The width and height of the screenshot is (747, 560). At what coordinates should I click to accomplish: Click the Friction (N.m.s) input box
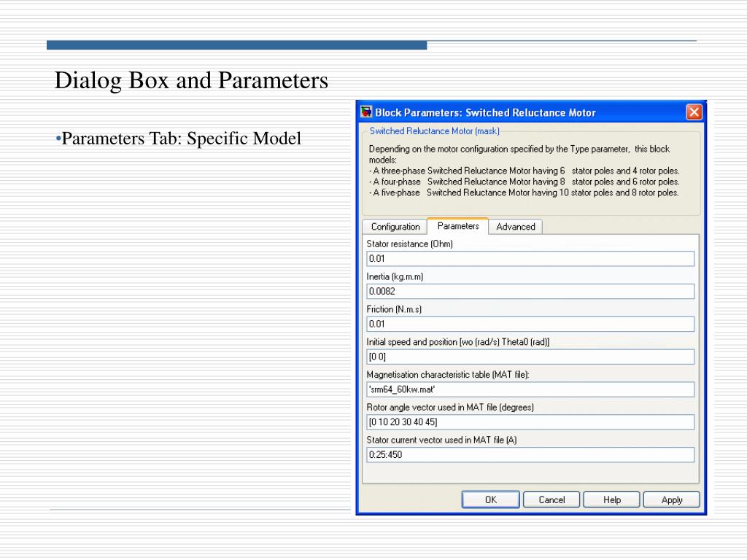pos(530,324)
